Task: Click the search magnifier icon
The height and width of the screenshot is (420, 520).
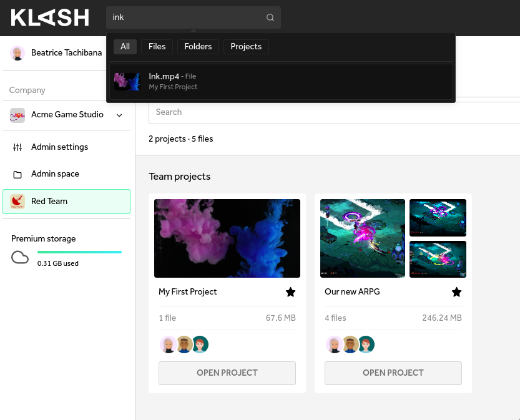Action: pos(270,17)
